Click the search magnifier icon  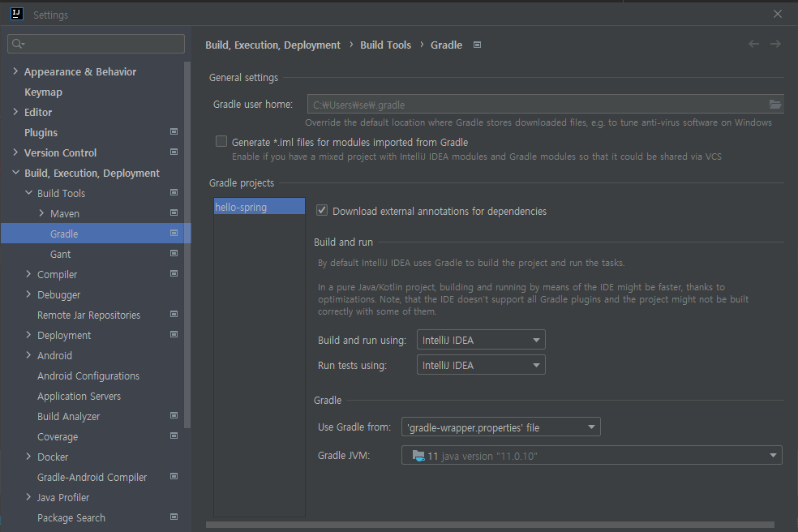point(18,44)
